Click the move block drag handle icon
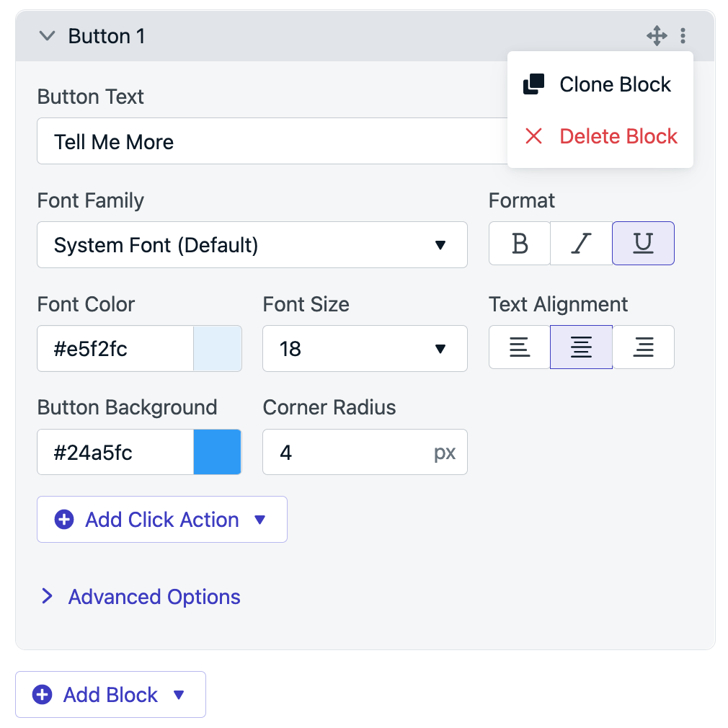Viewport: 728px width, 728px height. (657, 36)
